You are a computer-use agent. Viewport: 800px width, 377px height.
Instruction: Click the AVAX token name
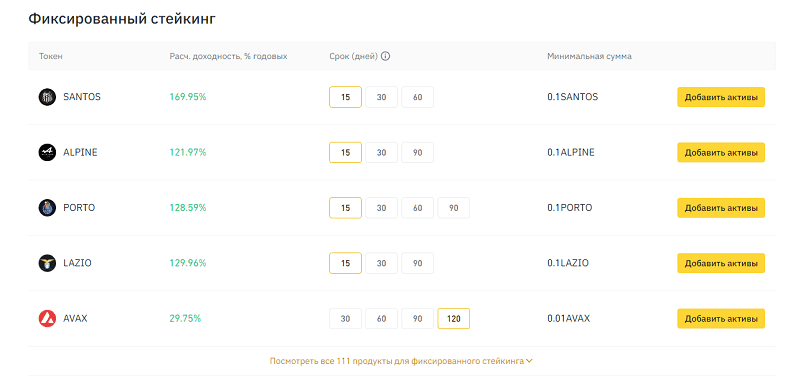tap(75, 318)
